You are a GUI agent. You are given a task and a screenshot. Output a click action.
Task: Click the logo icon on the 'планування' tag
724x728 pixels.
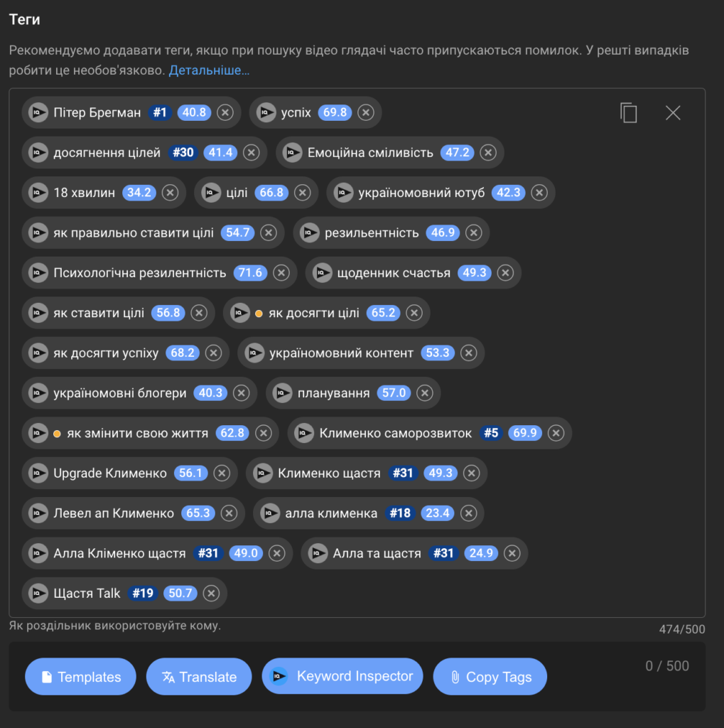tap(283, 392)
